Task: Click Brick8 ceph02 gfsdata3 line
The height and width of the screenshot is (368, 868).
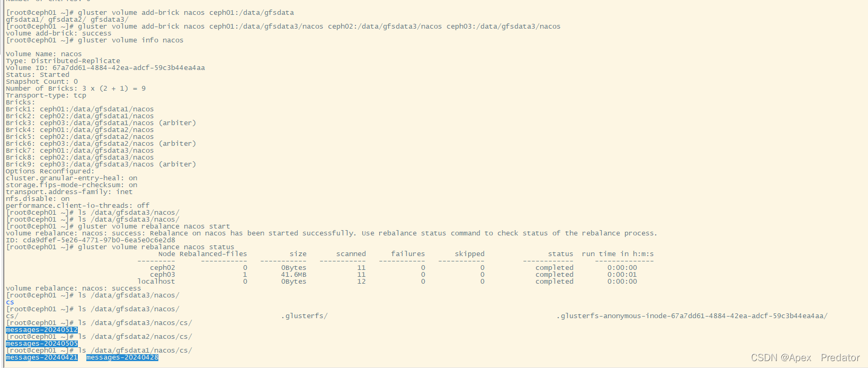Action: [80, 157]
